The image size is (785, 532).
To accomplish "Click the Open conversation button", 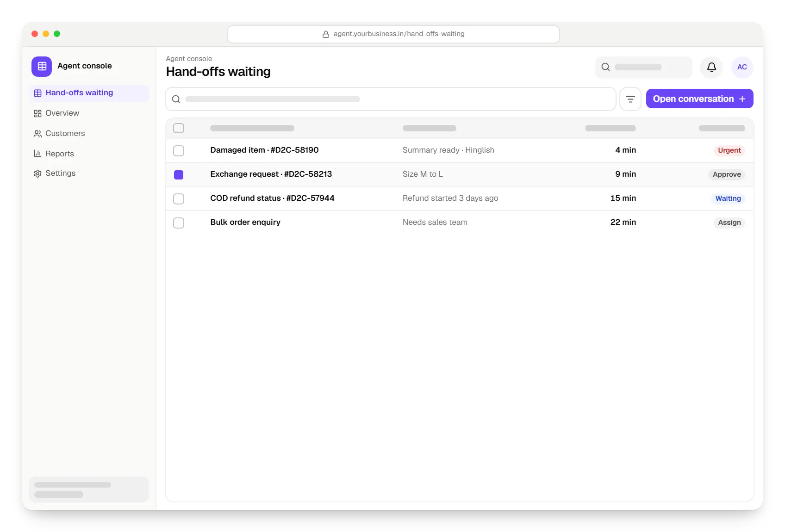I will click(x=699, y=99).
